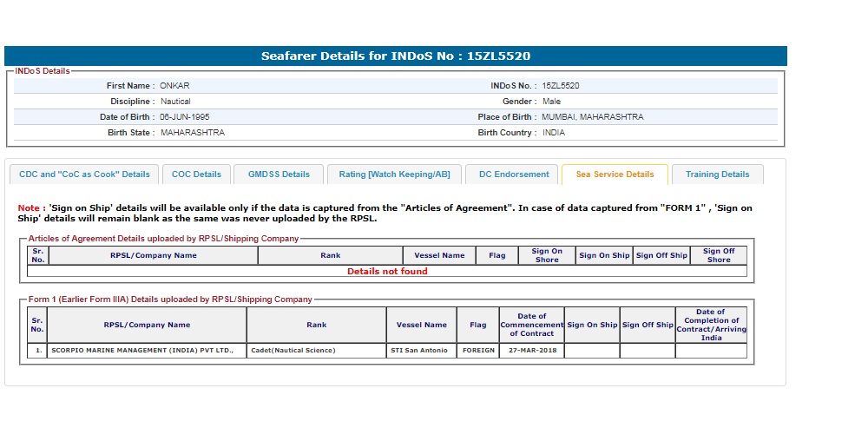The image size is (868, 441).
Task: Open the CDC and "CoC as Cook" Details tab
Action: [x=84, y=174]
